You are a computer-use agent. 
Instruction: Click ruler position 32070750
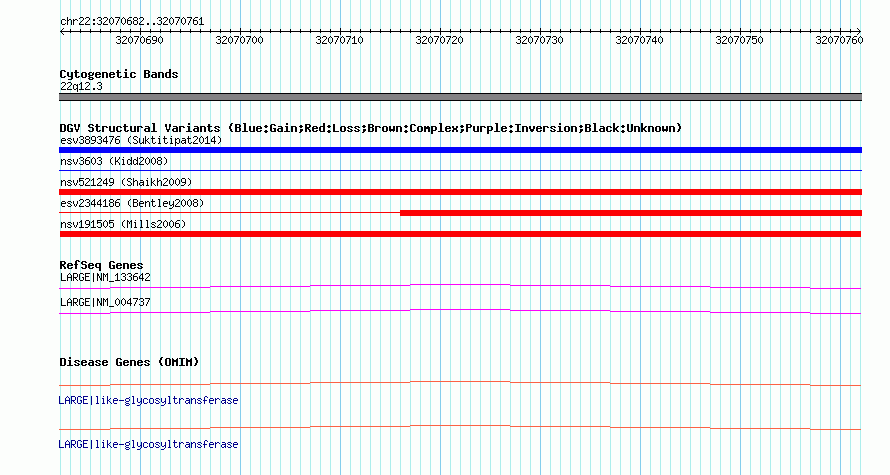(739, 40)
